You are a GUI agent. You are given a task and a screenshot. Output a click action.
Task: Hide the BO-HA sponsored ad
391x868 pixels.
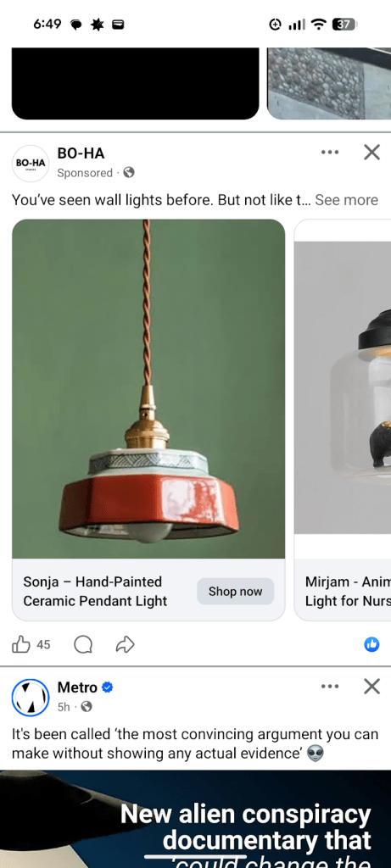tap(371, 153)
